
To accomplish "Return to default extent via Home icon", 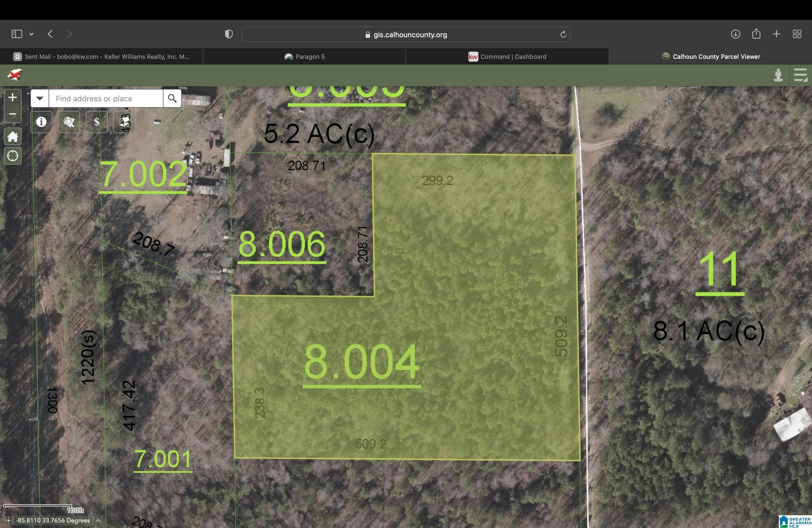I will click(12, 136).
